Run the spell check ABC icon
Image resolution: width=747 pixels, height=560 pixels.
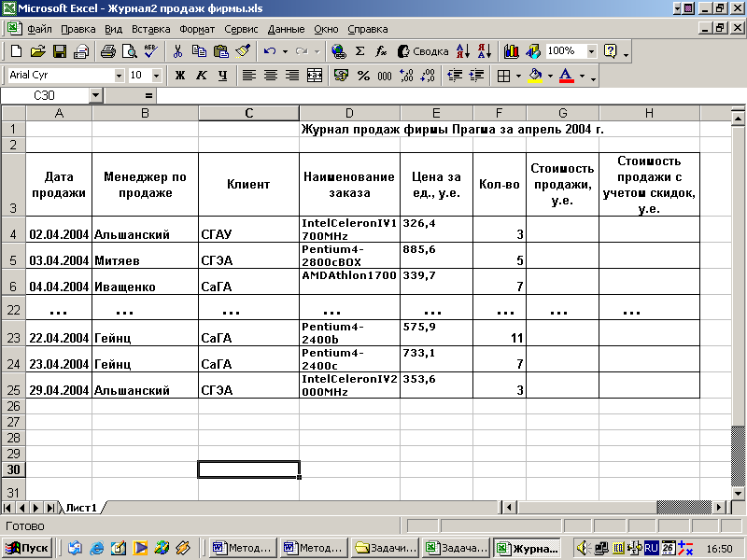point(151,51)
